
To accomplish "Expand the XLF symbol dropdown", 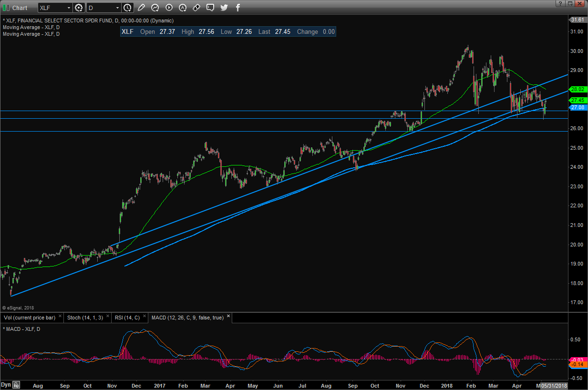I will coord(69,8).
